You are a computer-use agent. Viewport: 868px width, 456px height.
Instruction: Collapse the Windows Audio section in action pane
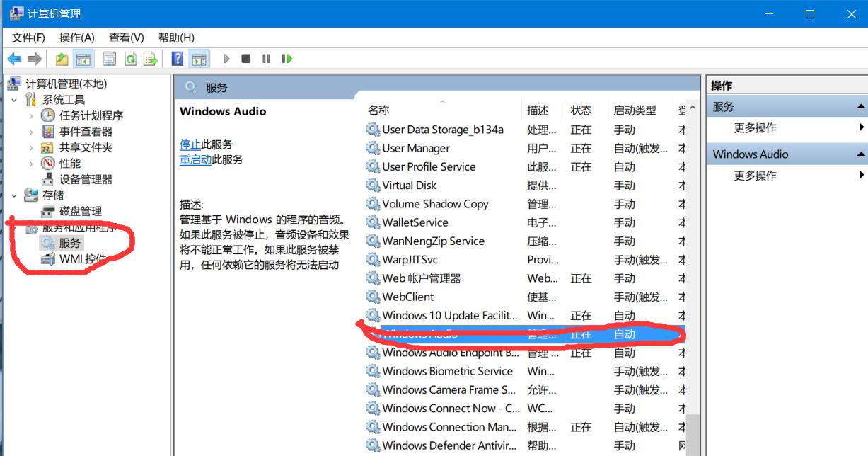pos(862,154)
